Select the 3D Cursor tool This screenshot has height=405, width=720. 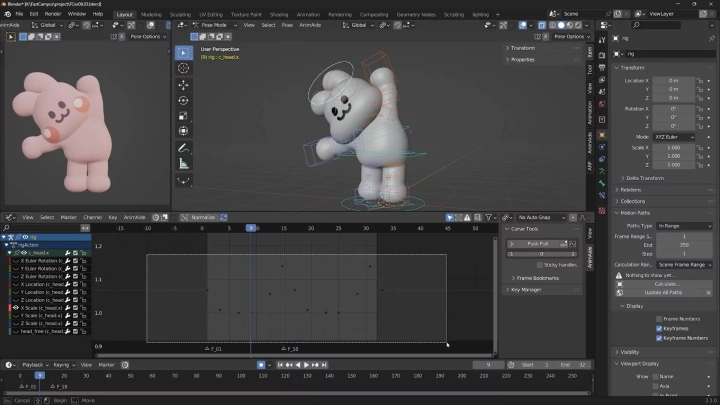(x=183, y=68)
